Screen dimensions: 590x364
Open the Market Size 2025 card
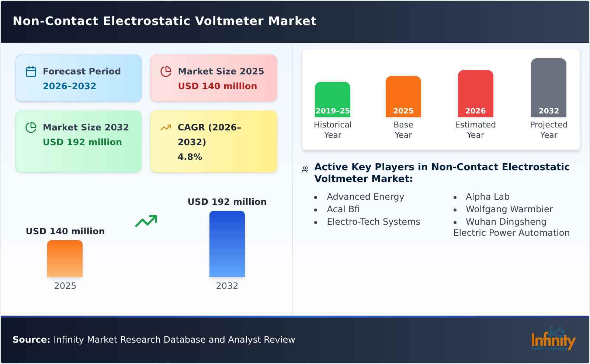click(x=214, y=78)
